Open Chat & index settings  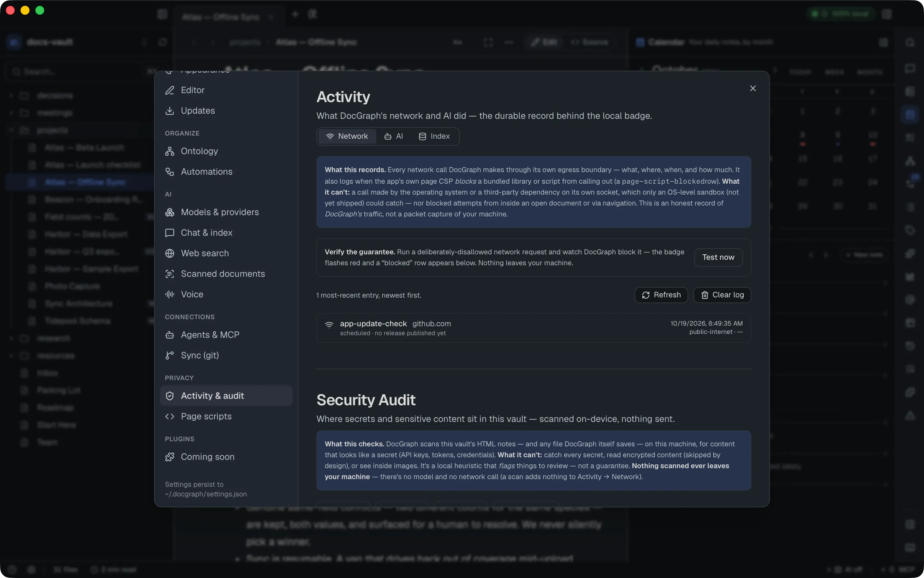(226, 233)
